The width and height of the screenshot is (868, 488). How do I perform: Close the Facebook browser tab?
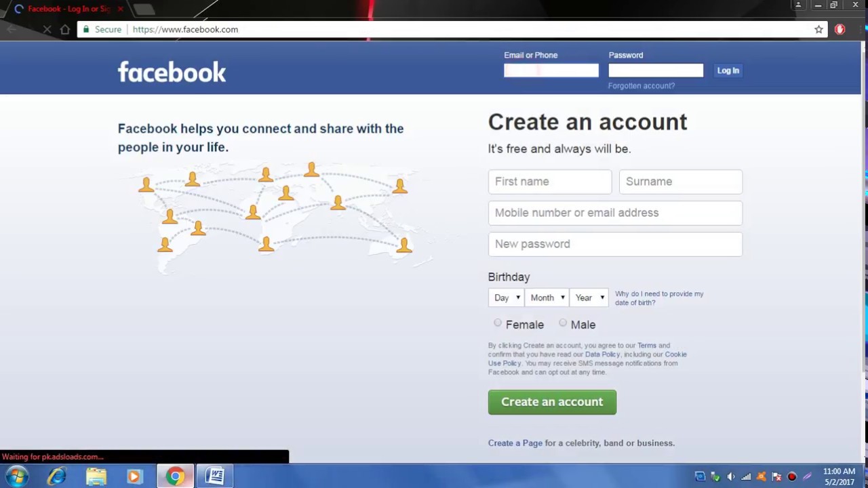tap(121, 9)
